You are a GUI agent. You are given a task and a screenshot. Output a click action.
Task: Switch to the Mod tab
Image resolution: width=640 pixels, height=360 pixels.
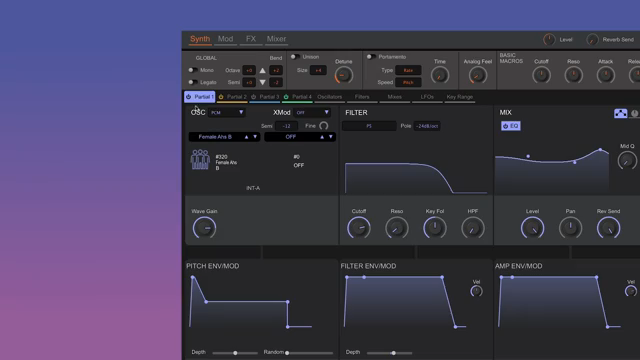225,39
